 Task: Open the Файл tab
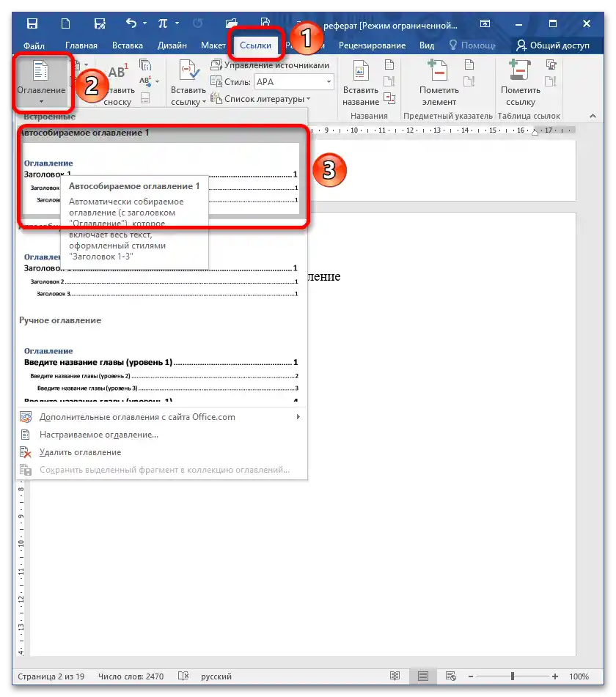click(x=34, y=45)
